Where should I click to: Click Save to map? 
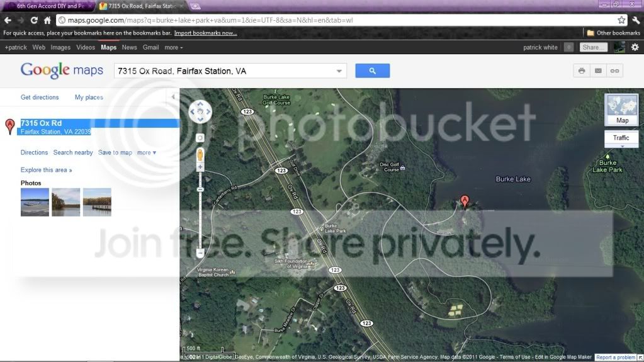115,152
